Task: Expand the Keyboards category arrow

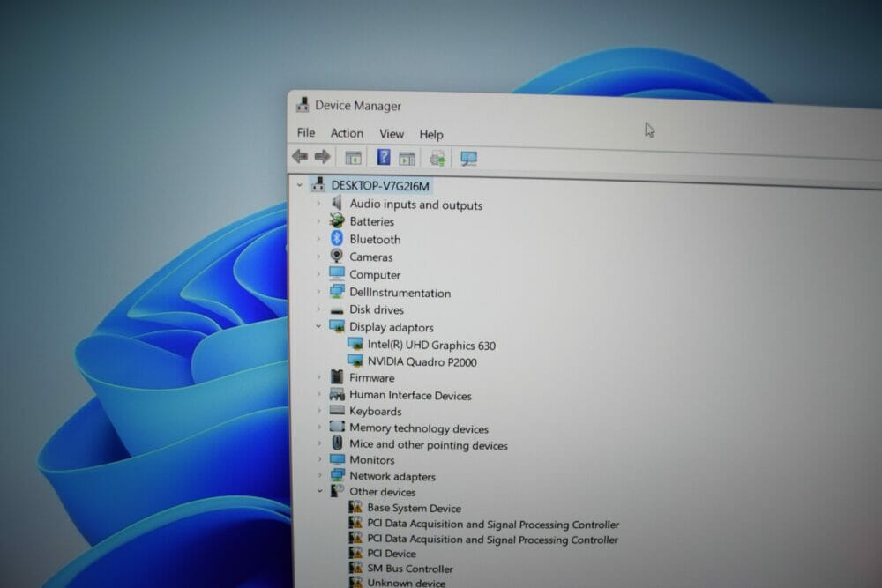Action: tap(319, 410)
